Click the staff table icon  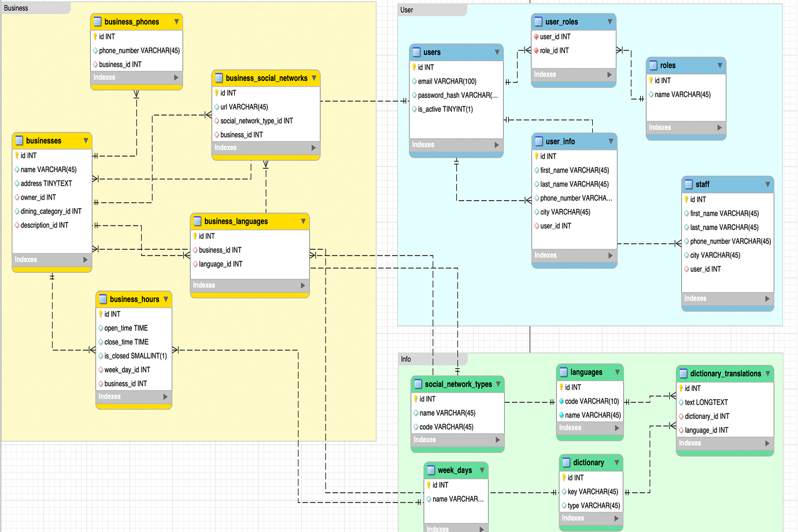(689, 184)
